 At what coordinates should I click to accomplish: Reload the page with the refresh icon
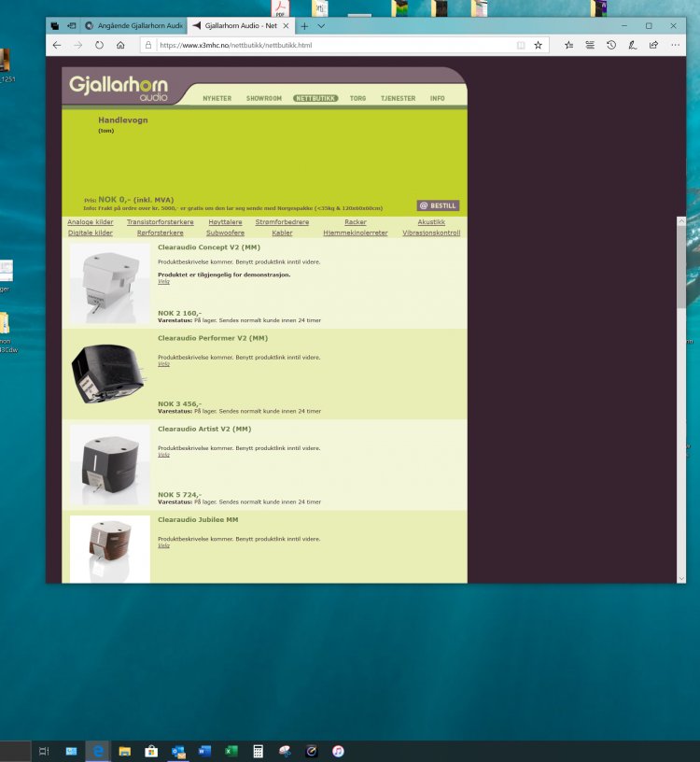pos(100,45)
